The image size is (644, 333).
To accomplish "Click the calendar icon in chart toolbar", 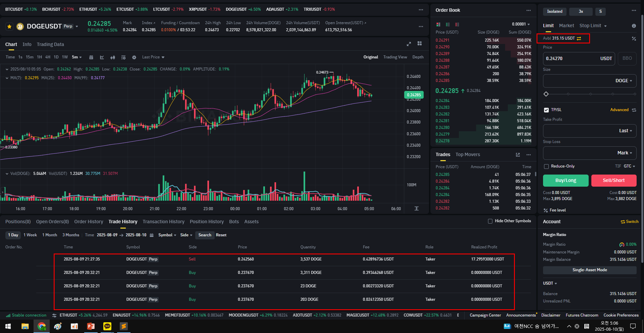I will [x=91, y=57].
